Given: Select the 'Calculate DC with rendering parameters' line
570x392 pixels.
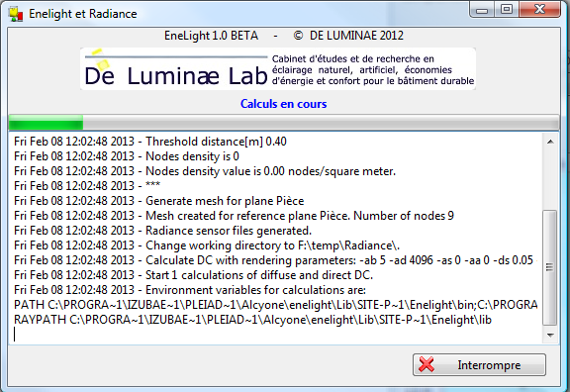Looking at the screenshot, I should pyautogui.click(x=274, y=260).
